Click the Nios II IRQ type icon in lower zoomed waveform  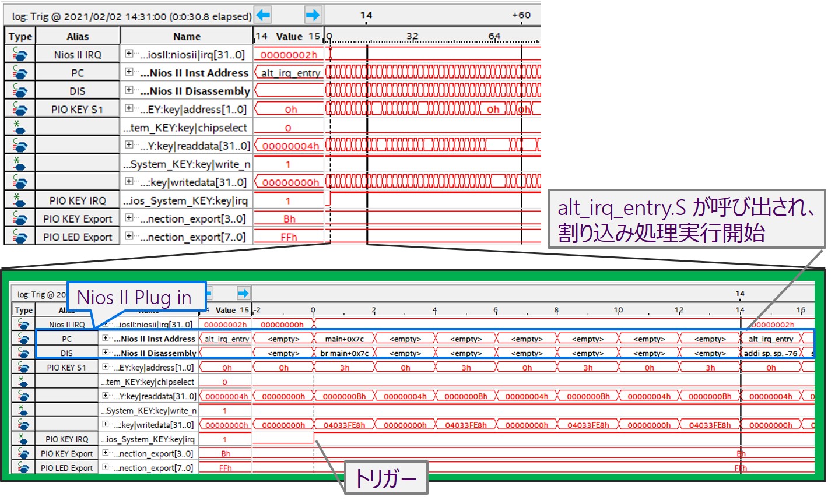23,325
